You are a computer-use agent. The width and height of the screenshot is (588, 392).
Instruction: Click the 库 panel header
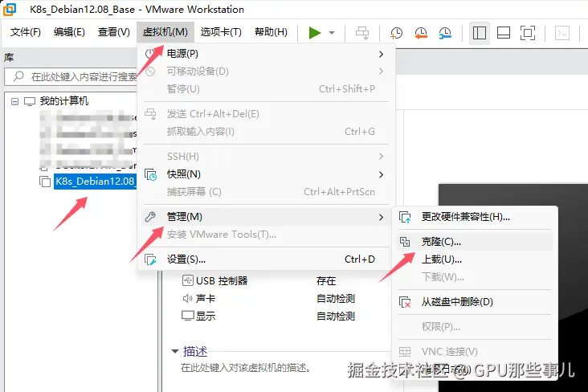tap(9, 57)
